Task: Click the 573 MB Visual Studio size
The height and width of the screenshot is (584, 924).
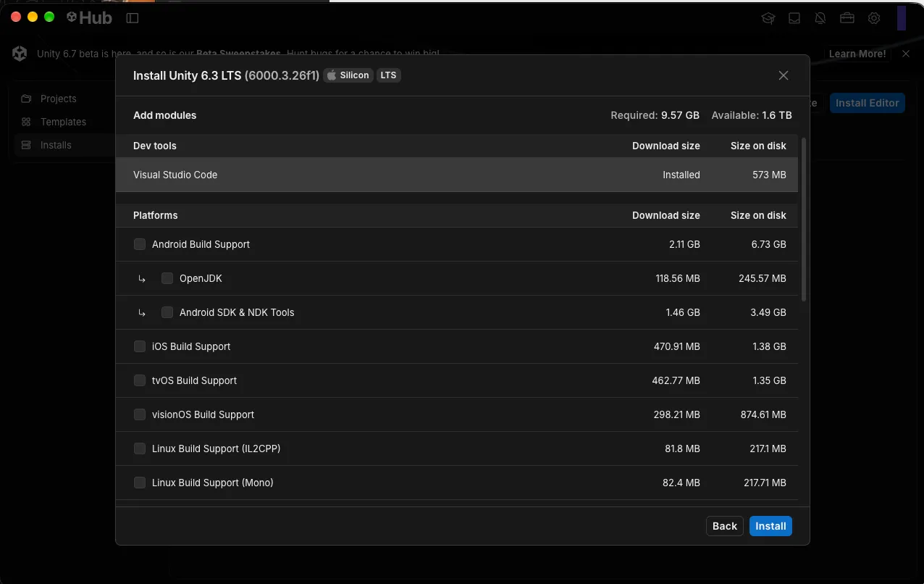Action: pyautogui.click(x=769, y=175)
